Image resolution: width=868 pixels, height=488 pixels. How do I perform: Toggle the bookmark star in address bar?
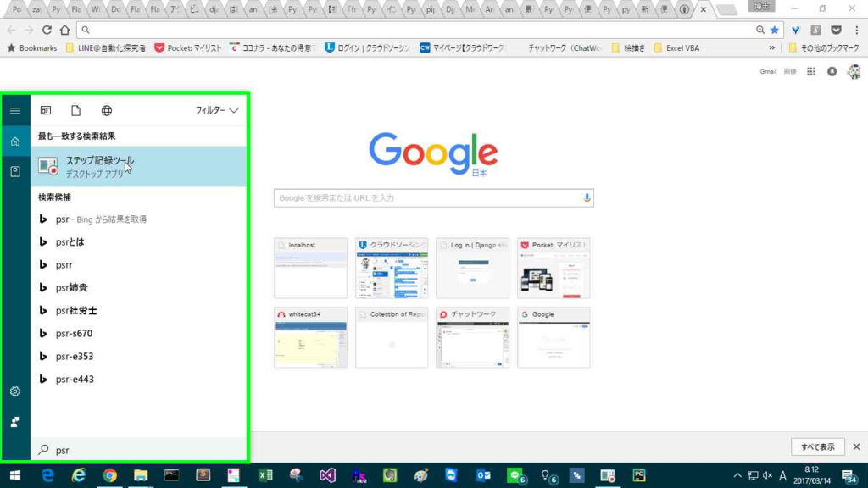pos(775,30)
